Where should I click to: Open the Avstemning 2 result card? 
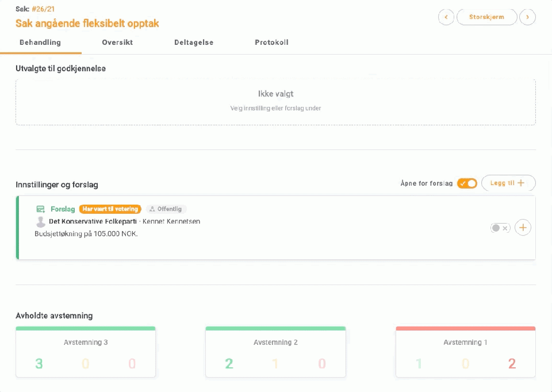(275, 352)
